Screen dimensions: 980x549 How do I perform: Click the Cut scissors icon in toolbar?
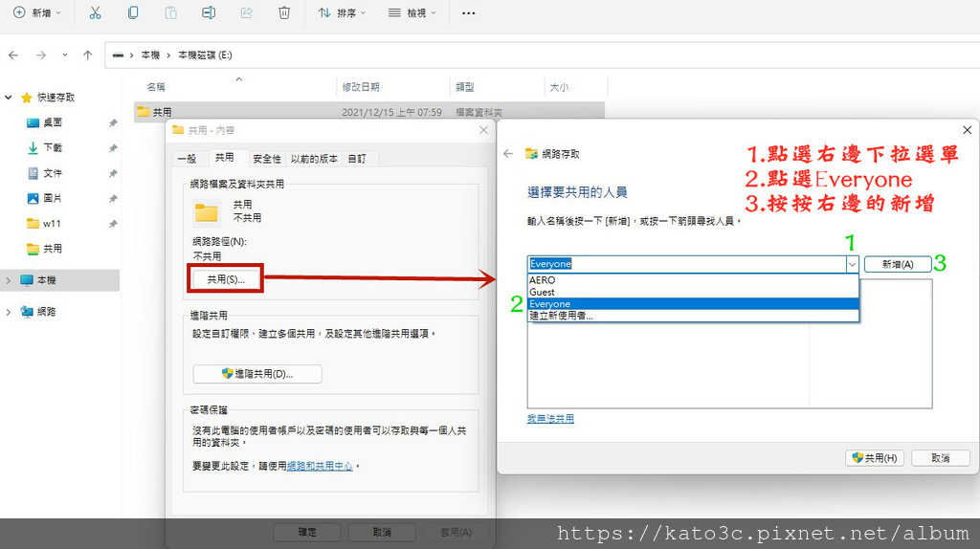tap(95, 12)
